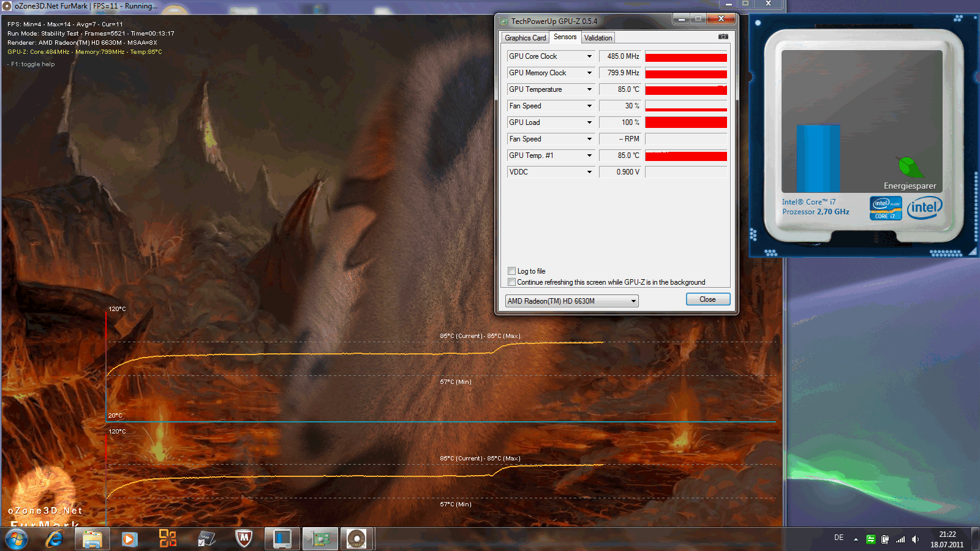
Task: Click the DE input language indicator
Action: point(839,538)
